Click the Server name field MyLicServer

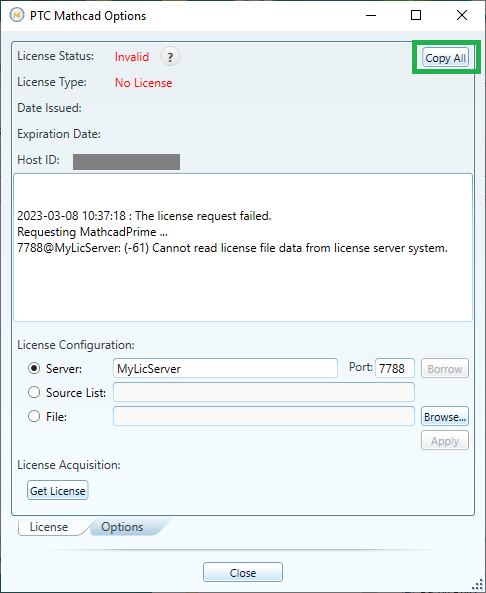click(x=225, y=368)
